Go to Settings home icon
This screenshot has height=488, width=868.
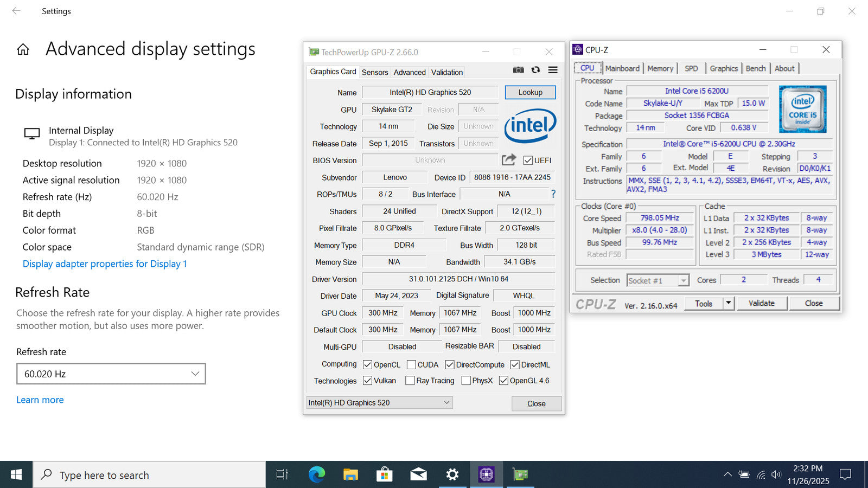click(23, 50)
